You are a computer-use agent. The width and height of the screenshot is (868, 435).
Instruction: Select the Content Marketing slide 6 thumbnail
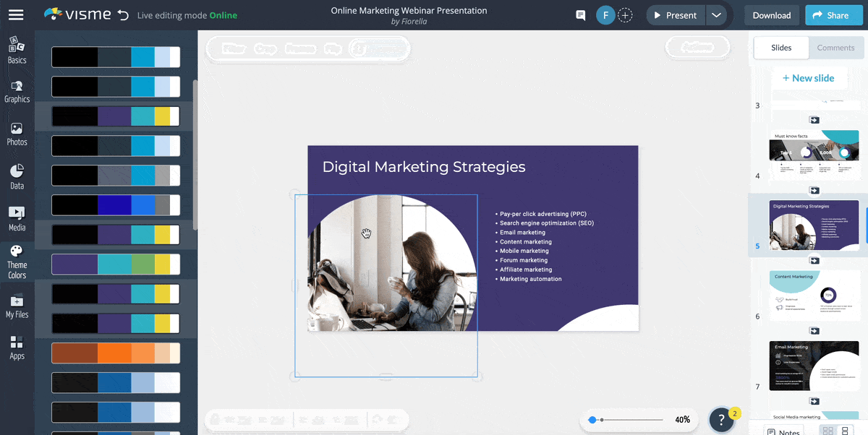(814, 296)
